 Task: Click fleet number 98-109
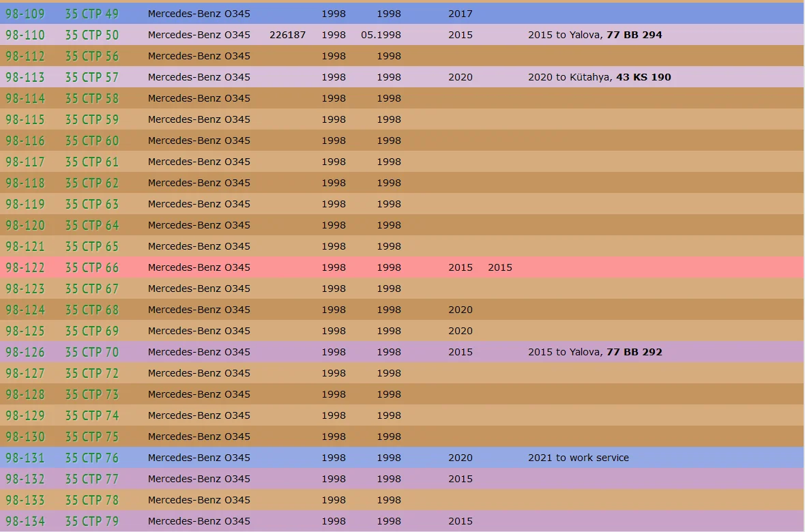point(25,14)
